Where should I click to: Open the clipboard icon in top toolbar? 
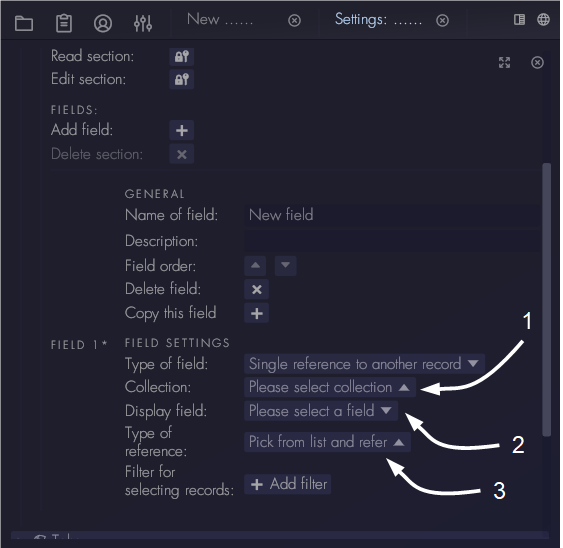pyautogui.click(x=64, y=24)
